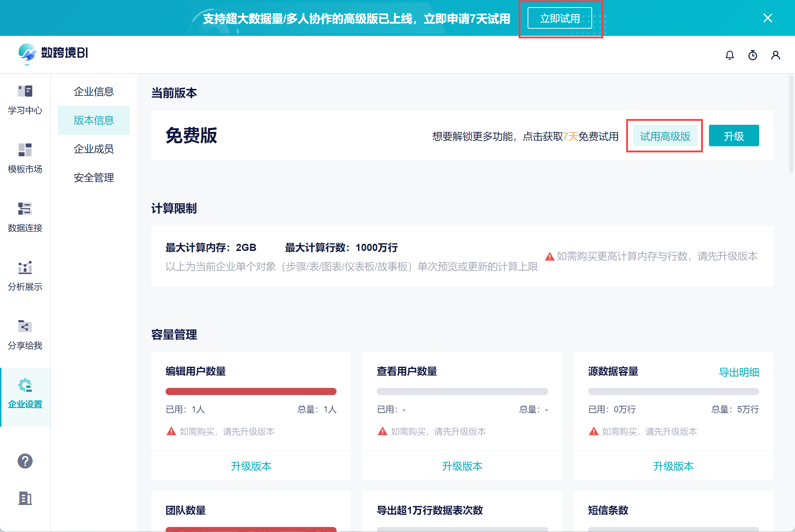This screenshot has width=795, height=532.
Task: Click the 试用高级版 button
Action: coord(665,136)
